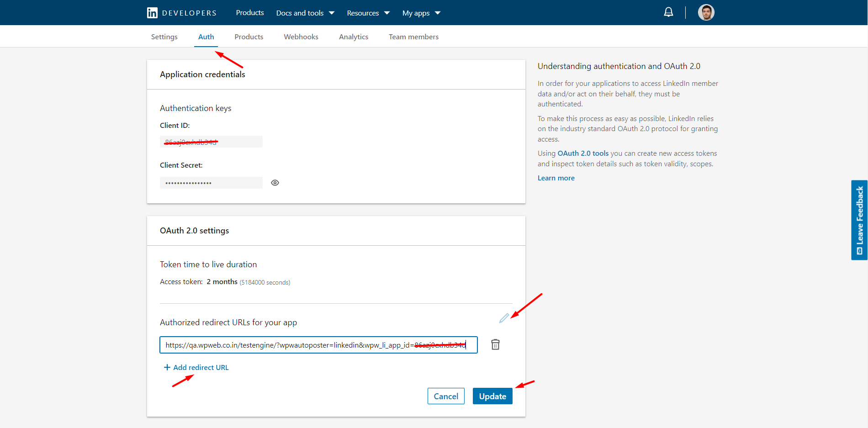Screen dimensions: 868x428
Task: Open the Products item in top navigation bar
Action: point(250,13)
